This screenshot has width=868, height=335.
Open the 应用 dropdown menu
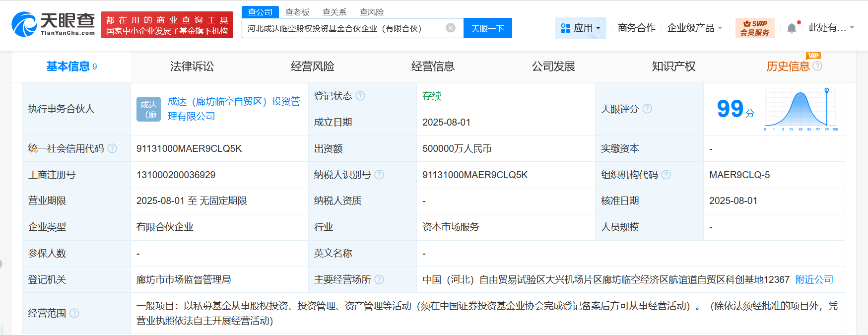pyautogui.click(x=581, y=28)
